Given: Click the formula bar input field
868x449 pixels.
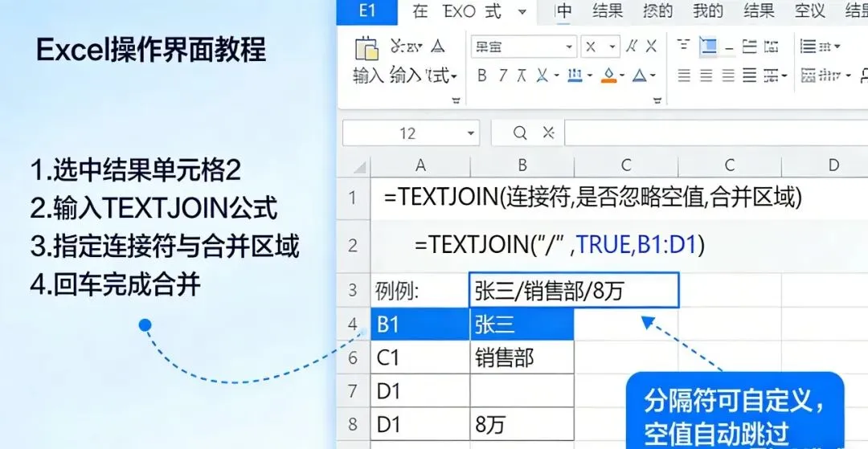Looking at the screenshot, I should pyautogui.click(x=716, y=133).
